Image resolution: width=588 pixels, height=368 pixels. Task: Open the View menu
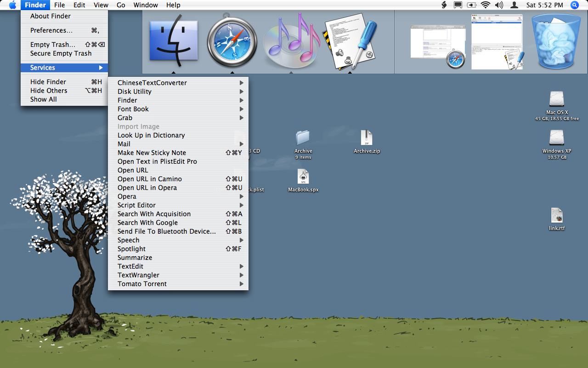(x=101, y=5)
